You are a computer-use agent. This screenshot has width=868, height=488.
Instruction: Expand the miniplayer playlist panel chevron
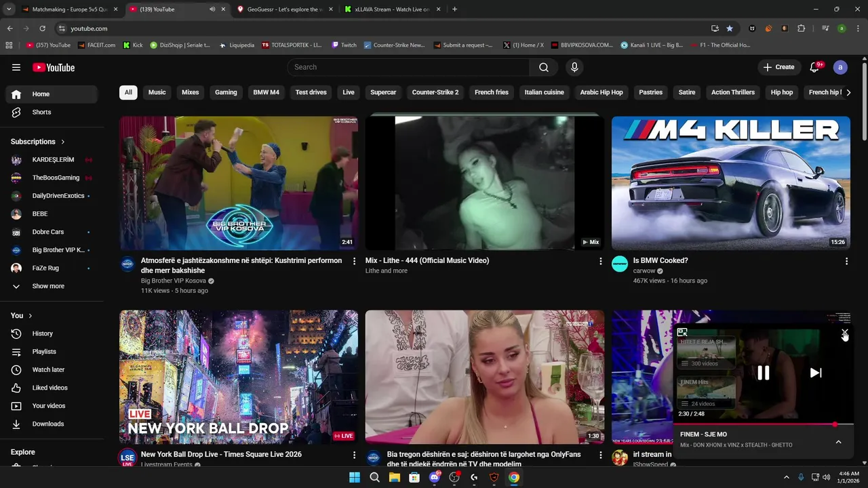(x=838, y=442)
